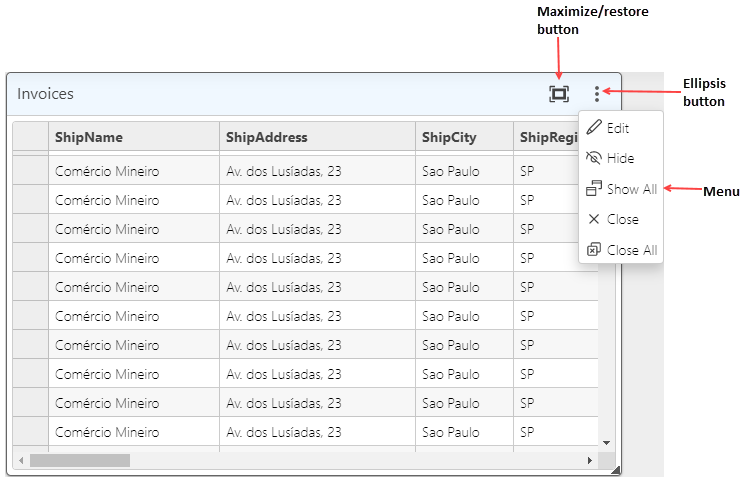This screenshot has height=478, width=741.
Task: Click the pencil icon beside Edit
Action: click(594, 128)
